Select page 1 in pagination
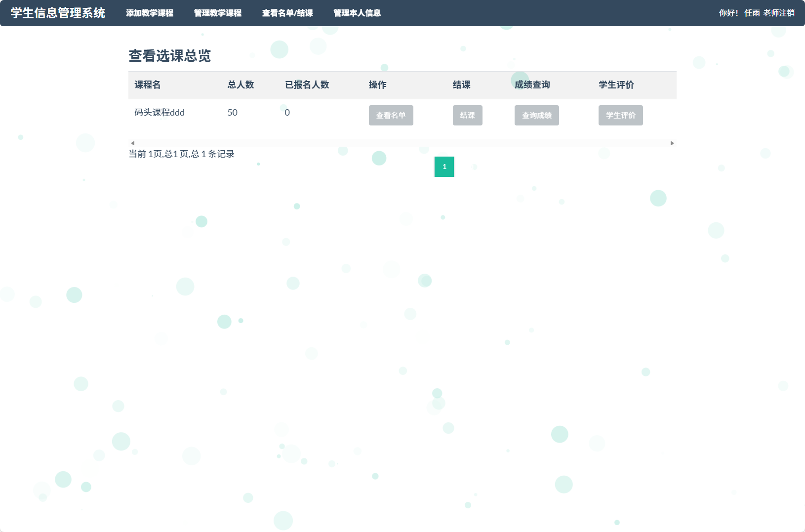The width and height of the screenshot is (805, 532). pos(444,166)
